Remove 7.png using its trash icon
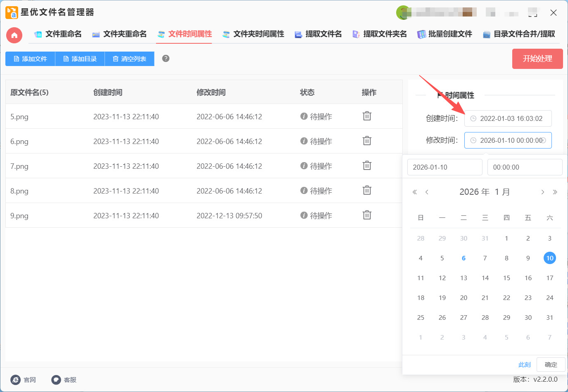The width and height of the screenshot is (568, 392). (x=367, y=166)
